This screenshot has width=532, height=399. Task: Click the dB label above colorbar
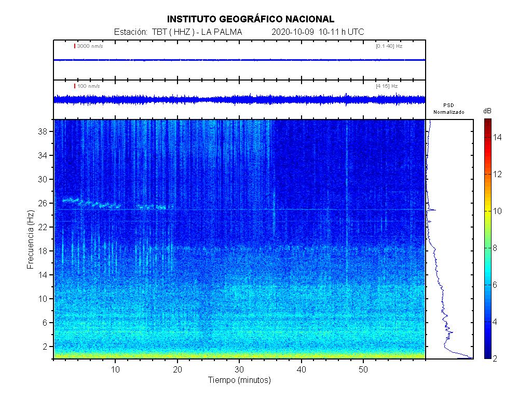pos(487,111)
